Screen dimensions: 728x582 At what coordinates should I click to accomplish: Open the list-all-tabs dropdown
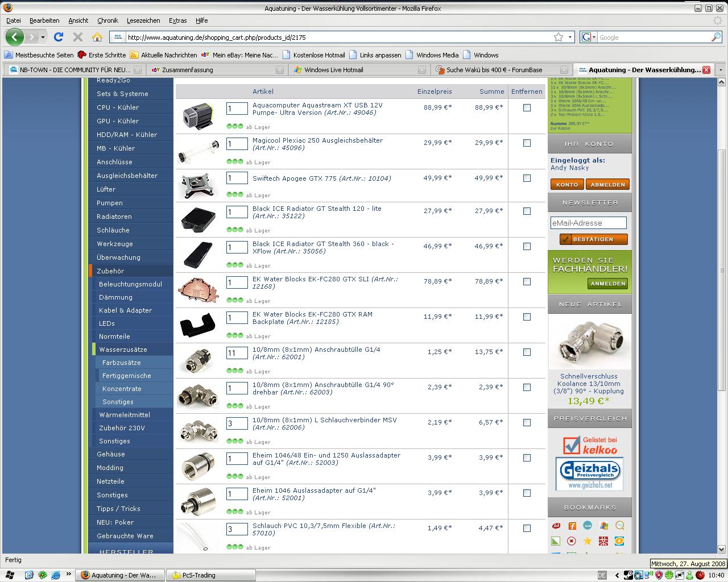tap(721, 70)
